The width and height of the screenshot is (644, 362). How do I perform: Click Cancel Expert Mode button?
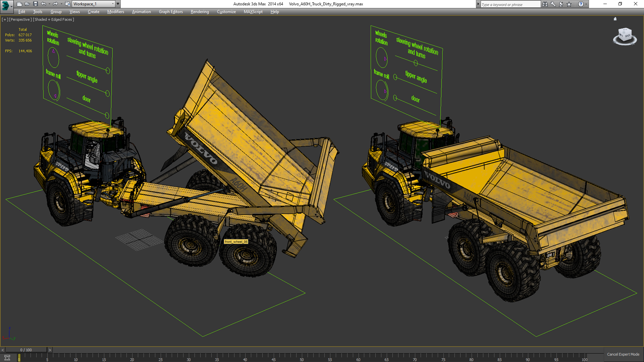[x=623, y=354]
